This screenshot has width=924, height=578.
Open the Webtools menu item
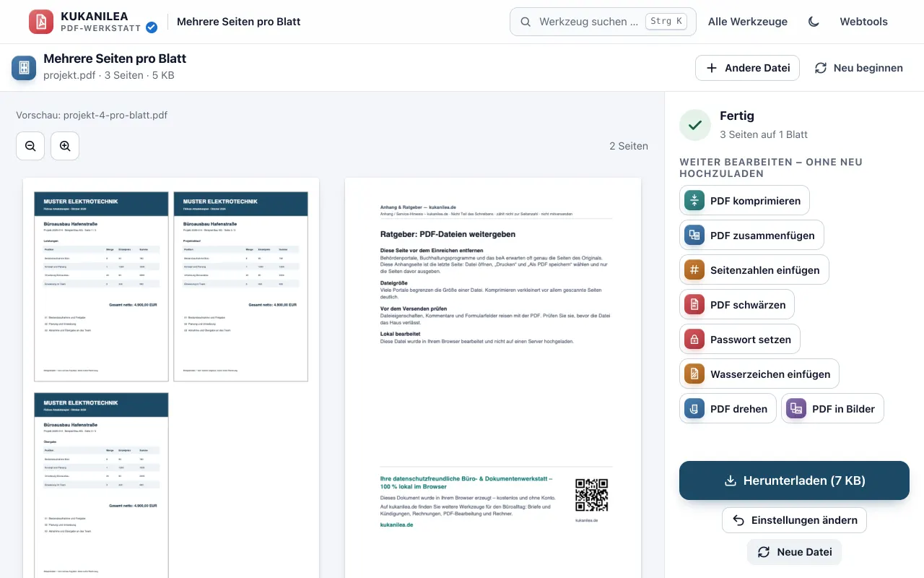pos(863,22)
